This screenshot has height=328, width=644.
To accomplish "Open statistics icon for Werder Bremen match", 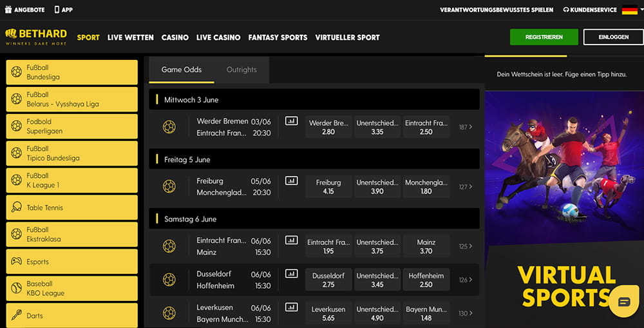I will pyautogui.click(x=291, y=121).
